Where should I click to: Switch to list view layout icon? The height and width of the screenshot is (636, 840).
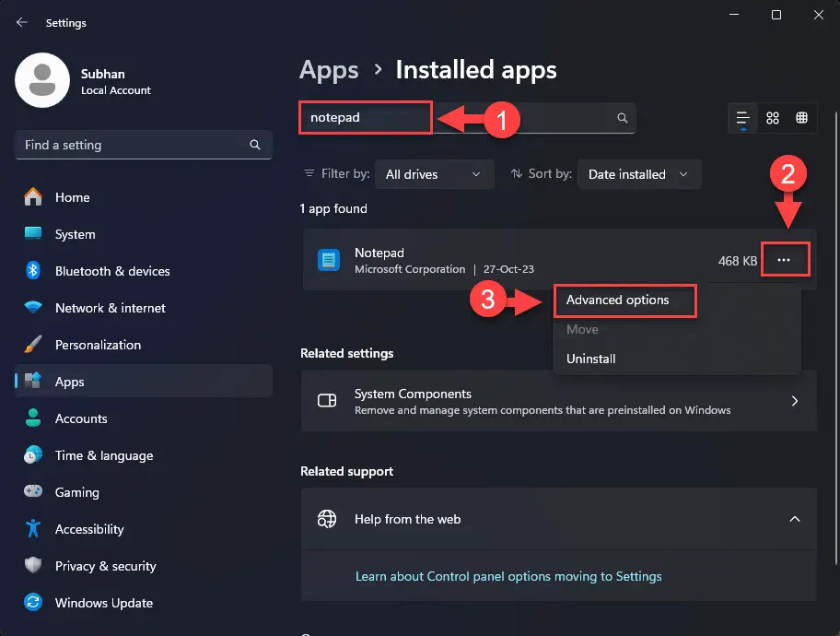click(742, 118)
